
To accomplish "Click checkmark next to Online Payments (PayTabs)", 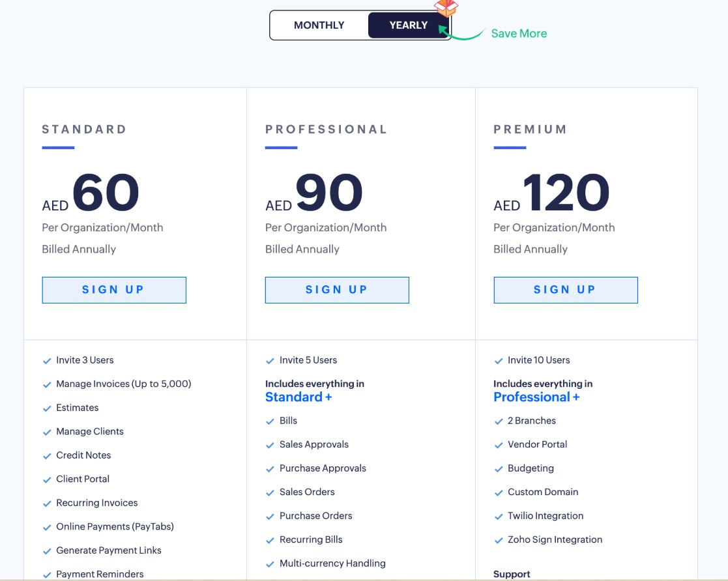I will (47, 528).
